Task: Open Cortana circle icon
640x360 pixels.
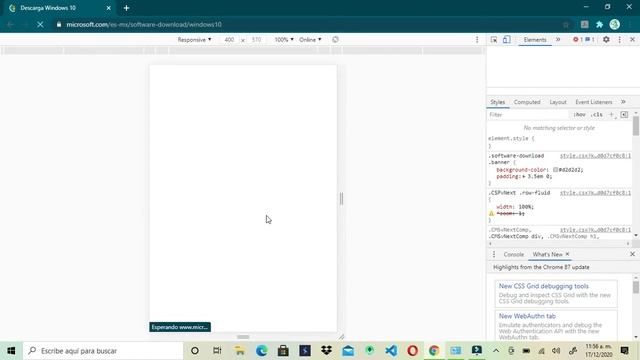Action: point(195,351)
